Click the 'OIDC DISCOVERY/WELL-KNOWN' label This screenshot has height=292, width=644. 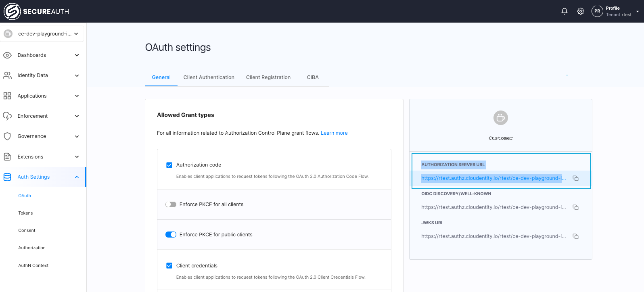coord(456,194)
